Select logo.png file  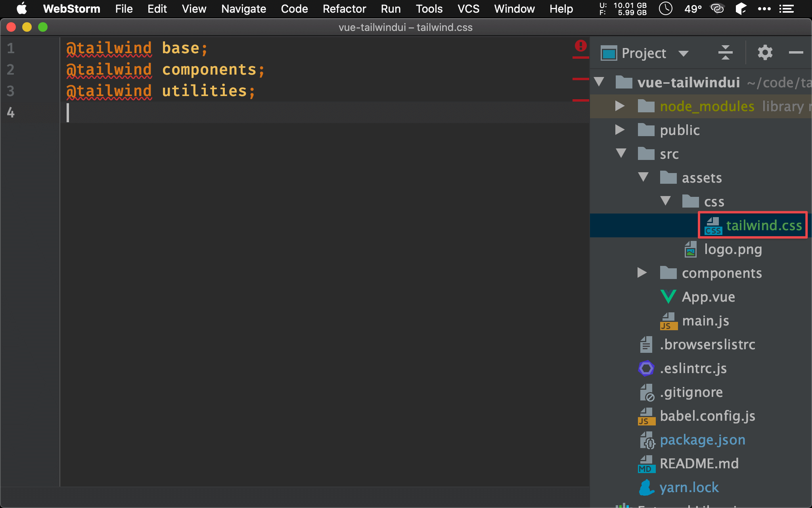(x=733, y=249)
